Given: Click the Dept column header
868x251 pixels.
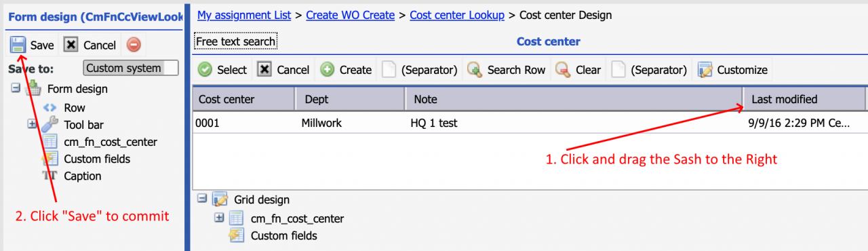Looking at the screenshot, I should (351, 99).
